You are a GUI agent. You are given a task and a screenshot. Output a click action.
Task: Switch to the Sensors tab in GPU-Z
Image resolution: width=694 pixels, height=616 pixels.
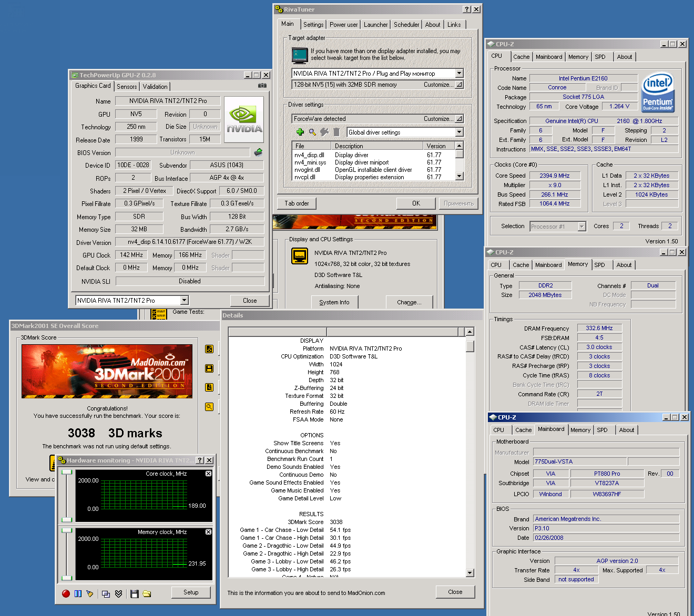(x=127, y=87)
